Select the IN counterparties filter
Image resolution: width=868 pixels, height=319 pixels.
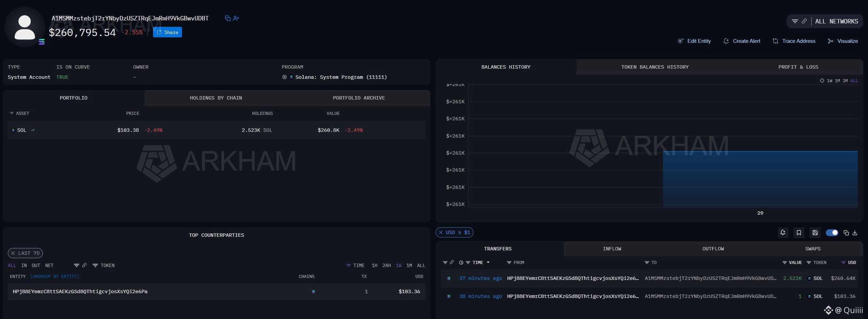point(24,265)
